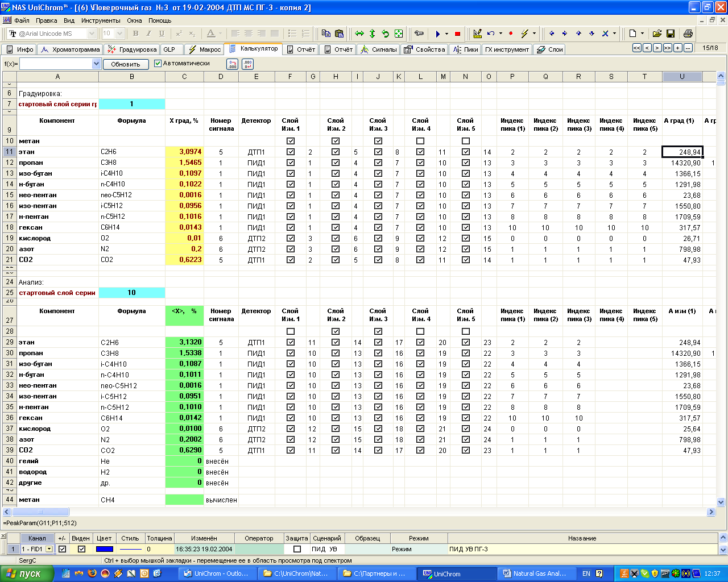Click the Обновить button
Screen dimensions: 728x582
pyautogui.click(x=126, y=64)
